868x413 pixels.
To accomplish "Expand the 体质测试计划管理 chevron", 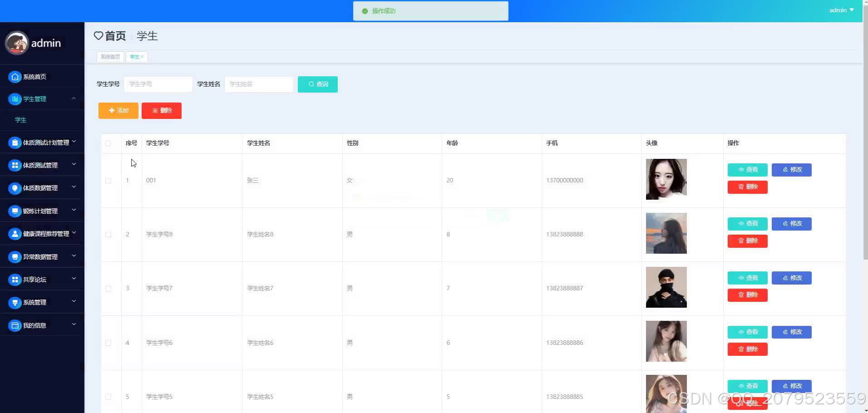I will point(74,142).
